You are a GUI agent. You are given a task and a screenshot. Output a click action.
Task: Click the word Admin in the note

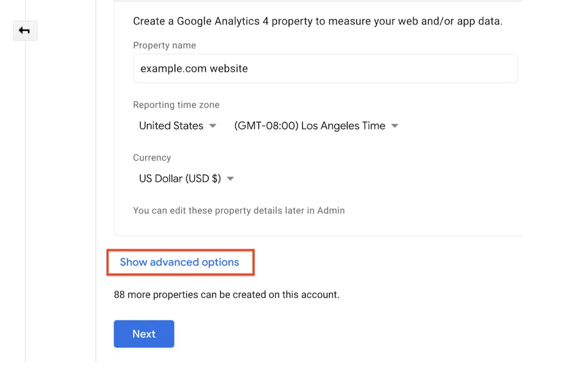331,210
